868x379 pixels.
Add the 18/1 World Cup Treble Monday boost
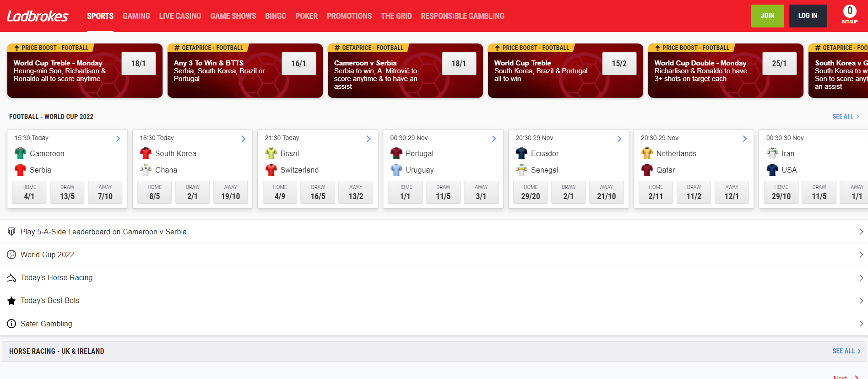pos(138,64)
